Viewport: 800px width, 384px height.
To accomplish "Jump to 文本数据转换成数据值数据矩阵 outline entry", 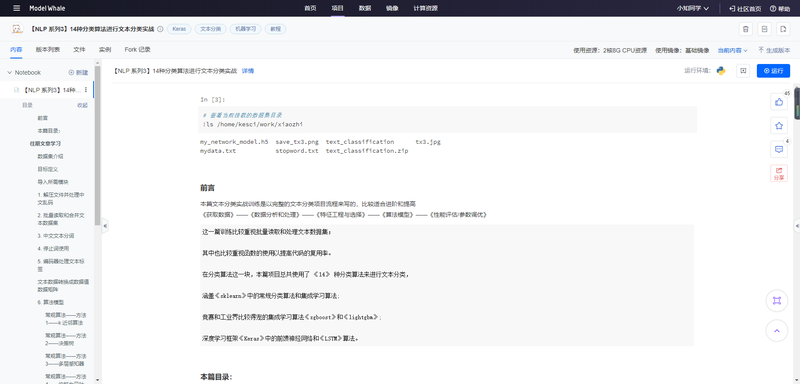I will (63, 285).
